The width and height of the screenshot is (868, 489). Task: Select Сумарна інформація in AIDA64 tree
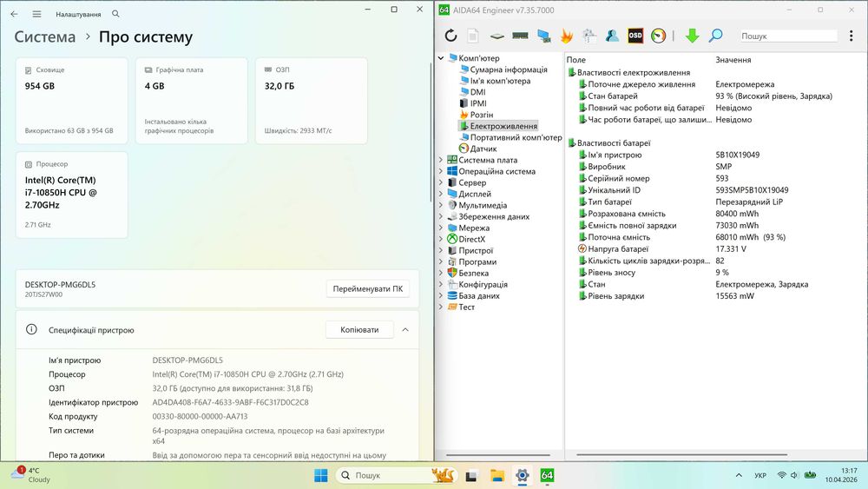click(508, 69)
